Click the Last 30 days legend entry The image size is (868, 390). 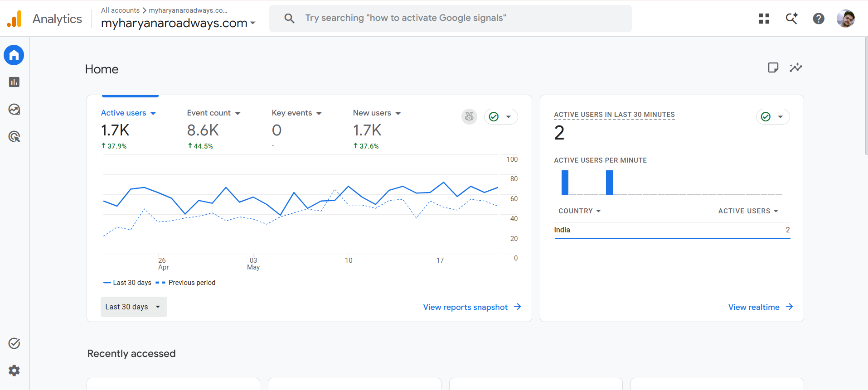click(127, 283)
